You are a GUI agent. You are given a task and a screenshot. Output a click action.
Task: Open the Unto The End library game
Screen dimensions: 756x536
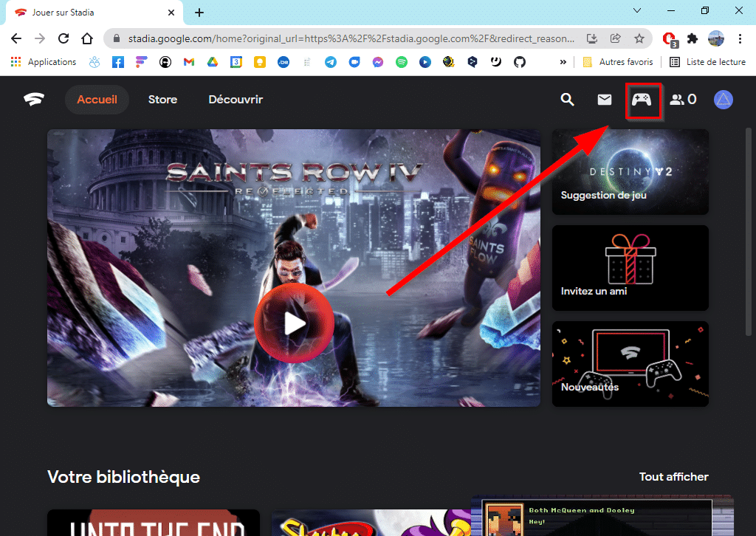(x=154, y=523)
